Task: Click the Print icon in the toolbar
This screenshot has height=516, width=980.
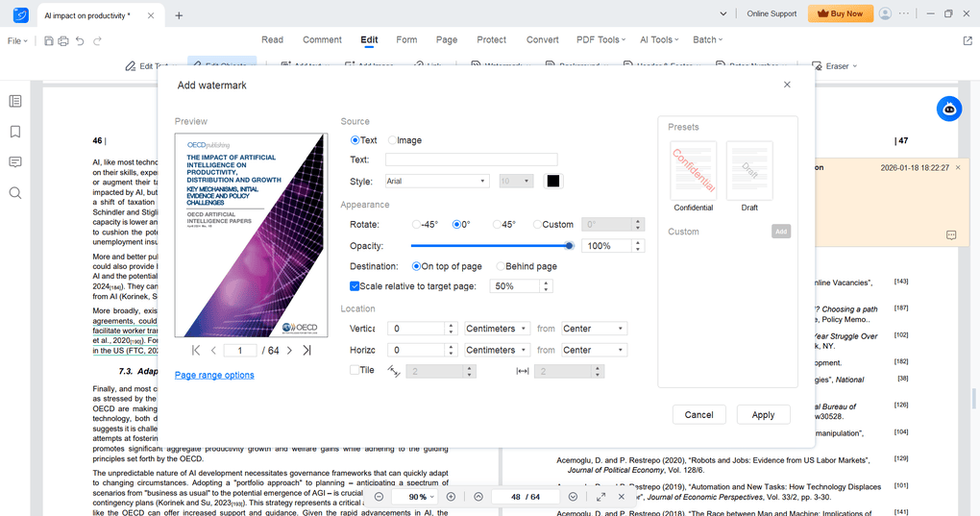Action: [63, 41]
